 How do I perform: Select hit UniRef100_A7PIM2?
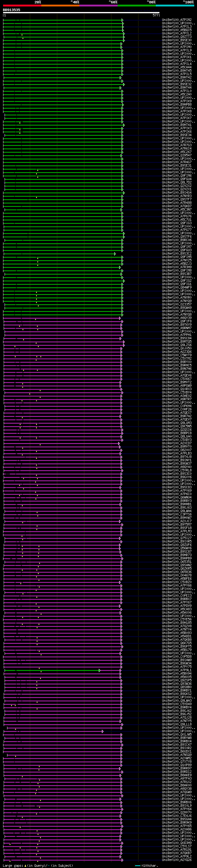177,20
